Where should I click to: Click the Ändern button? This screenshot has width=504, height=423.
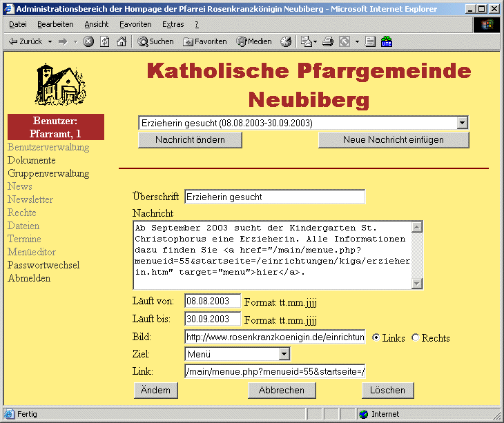[156, 391]
